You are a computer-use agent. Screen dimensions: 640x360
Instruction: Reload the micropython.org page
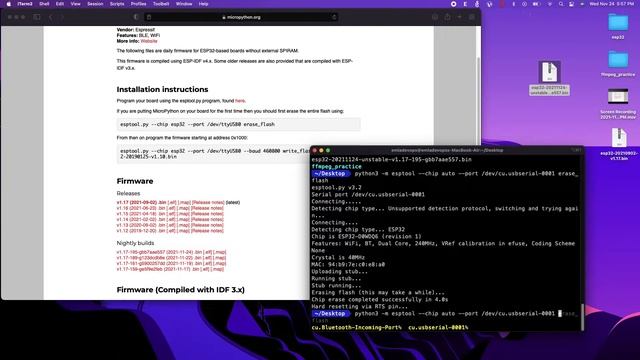pos(334,17)
